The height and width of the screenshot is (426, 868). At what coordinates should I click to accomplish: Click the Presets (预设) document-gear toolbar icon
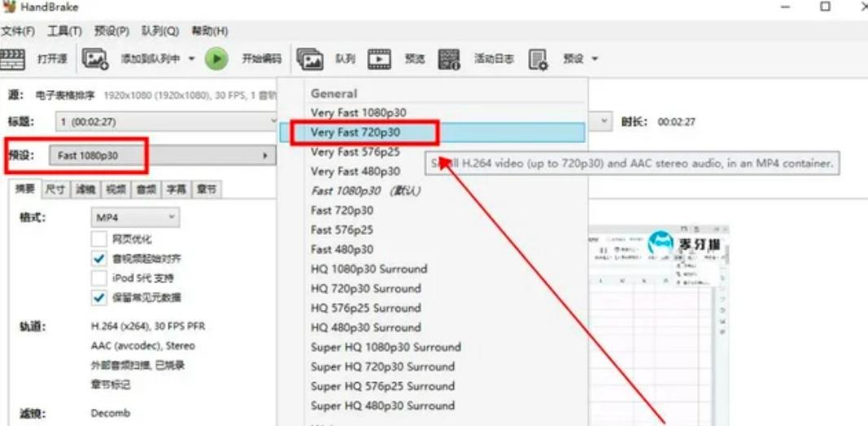point(539,59)
